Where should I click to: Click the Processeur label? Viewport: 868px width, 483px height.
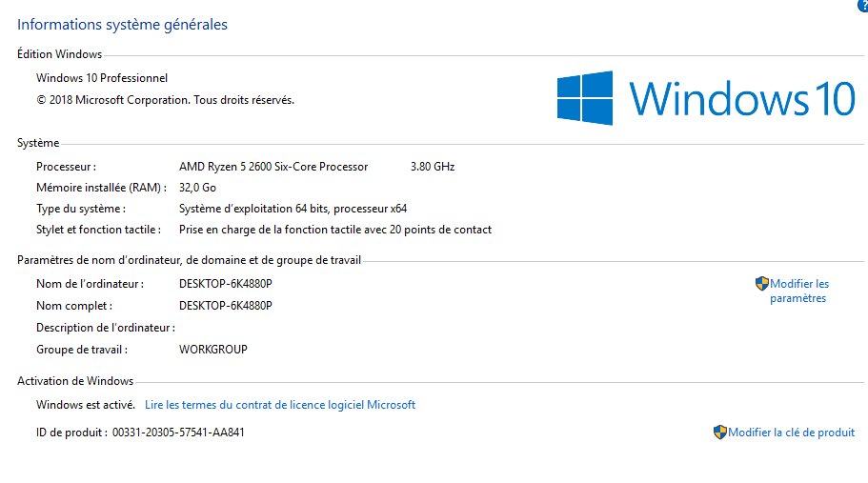66,167
